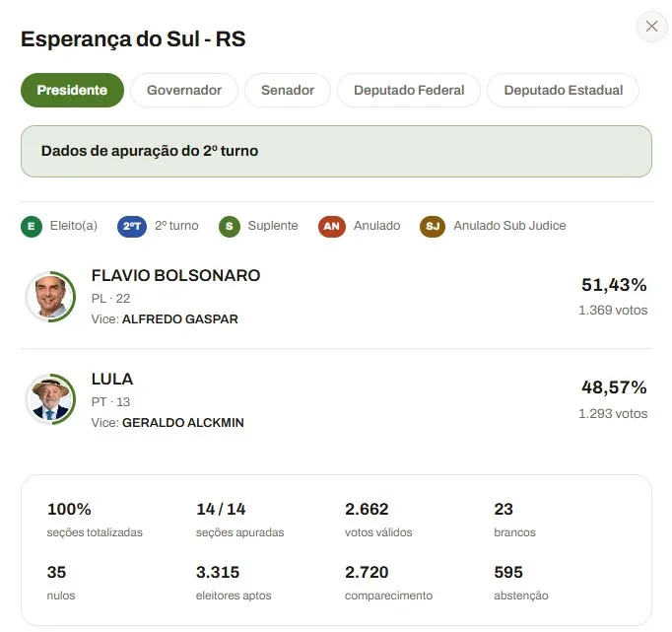Switch to the Governador tab
This screenshot has width=672, height=632.
pos(184,90)
